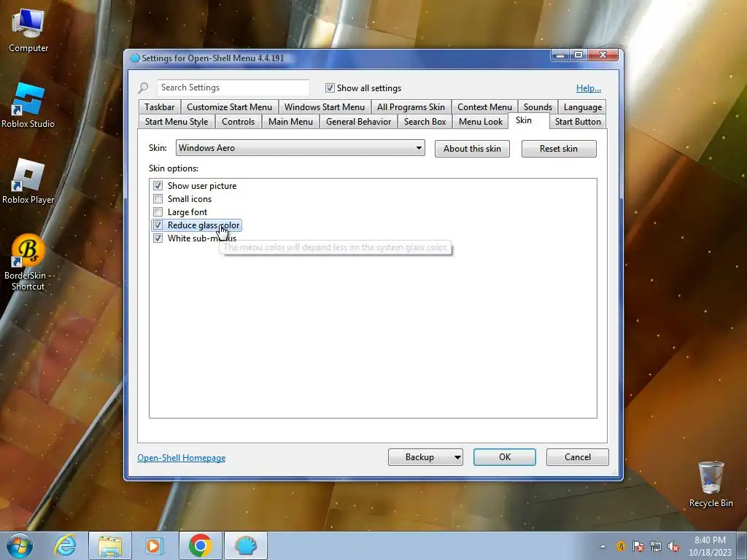Switch to Customize Start Menu tab
747x560 pixels.
(230, 107)
